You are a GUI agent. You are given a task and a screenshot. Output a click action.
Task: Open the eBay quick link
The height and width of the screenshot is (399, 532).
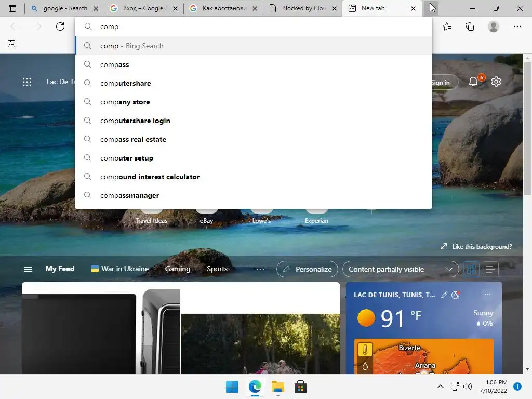206,220
